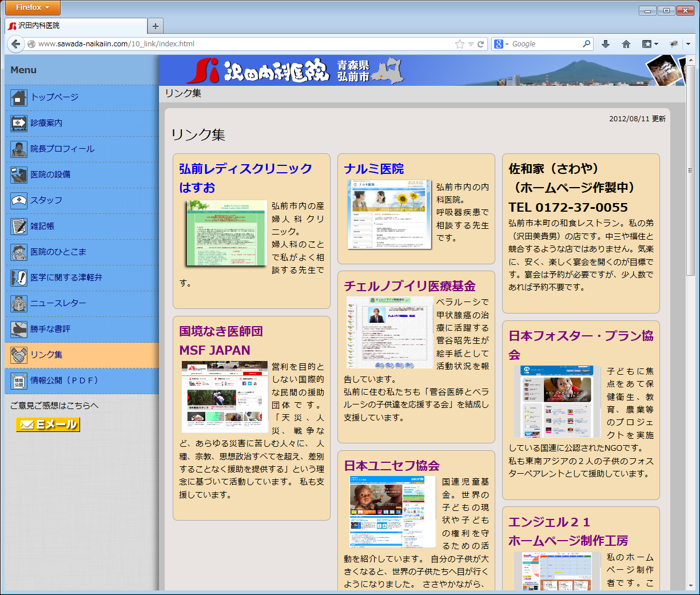Image resolution: width=700 pixels, height=595 pixels.
Task: Click the 日本ユニセフ協会 website thumbnail
Action: pos(393,511)
